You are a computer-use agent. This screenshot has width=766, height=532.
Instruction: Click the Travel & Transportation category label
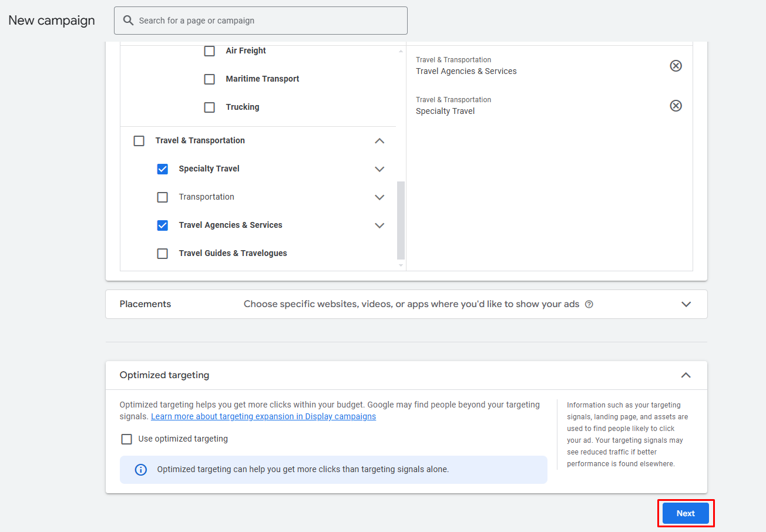(x=200, y=141)
